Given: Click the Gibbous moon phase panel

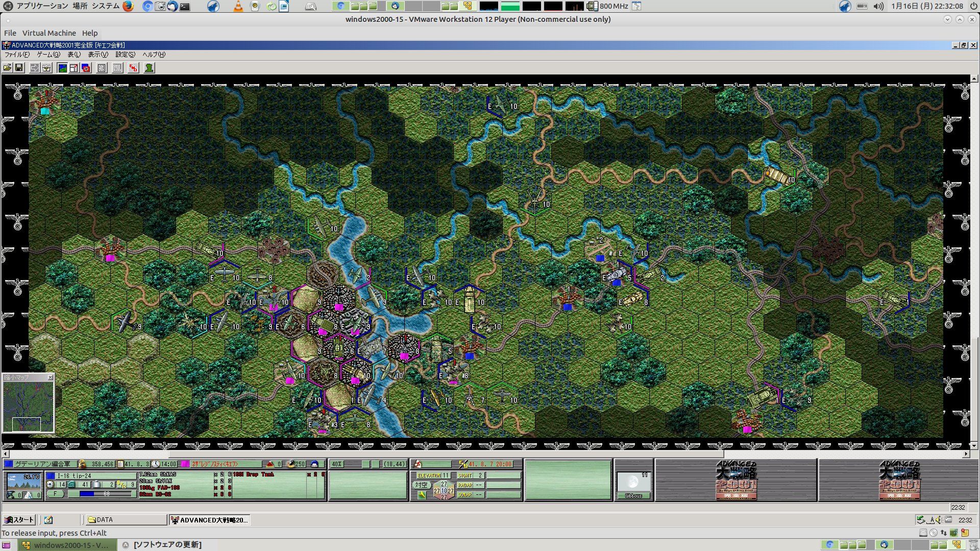Looking at the screenshot, I should (x=633, y=485).
